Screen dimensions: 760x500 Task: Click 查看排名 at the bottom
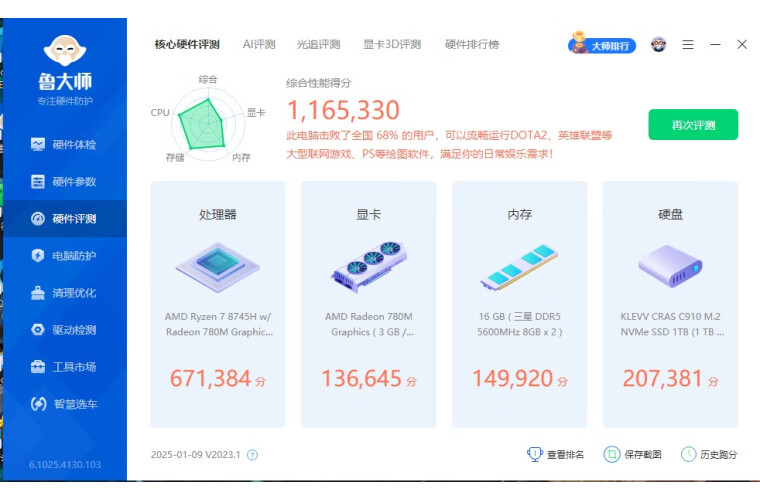(556, 455)
